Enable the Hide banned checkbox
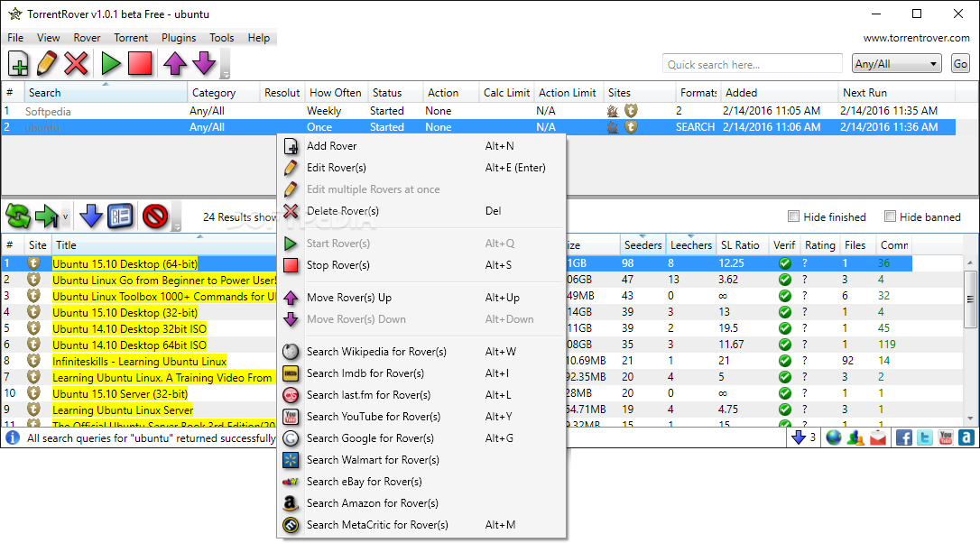This screenshot has height=543, width=980. 890,216
